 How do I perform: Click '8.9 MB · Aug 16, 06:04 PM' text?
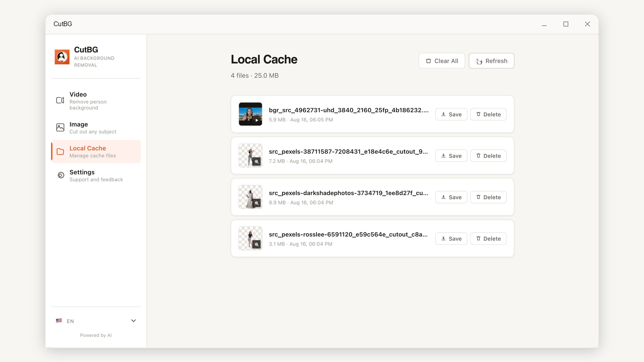coord(301,203)
